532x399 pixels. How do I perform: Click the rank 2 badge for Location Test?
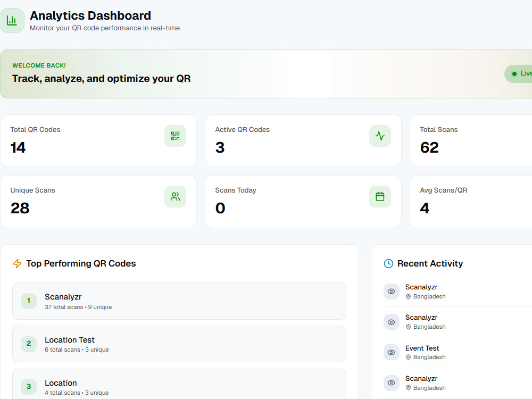[29, 344]
